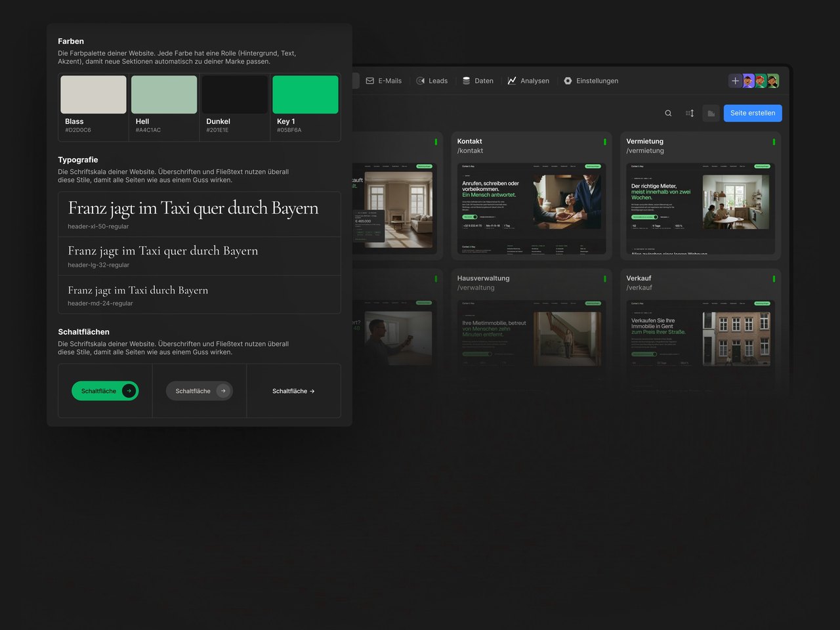Image resolution: width=840 pixels, height=630 pixels.
Task: Go to the Daten tab
Action: pyautogui.click(x=478, y=81)
